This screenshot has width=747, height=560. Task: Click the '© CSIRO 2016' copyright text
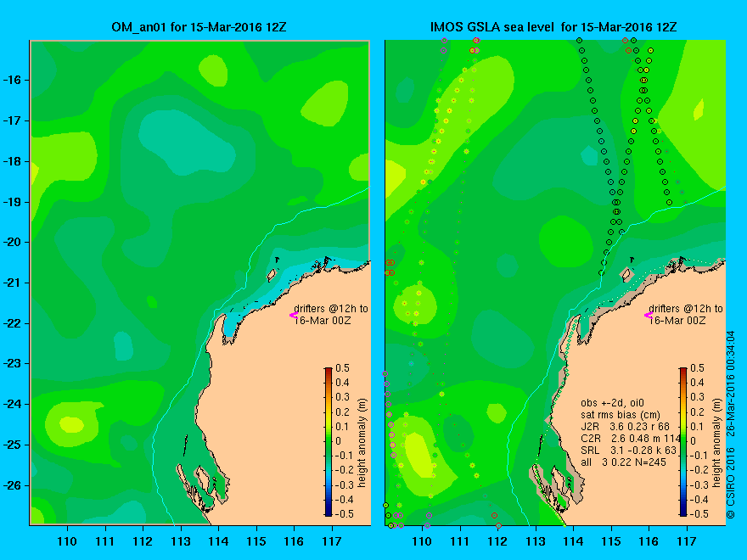pyautogui.click(x=731, y=484)
